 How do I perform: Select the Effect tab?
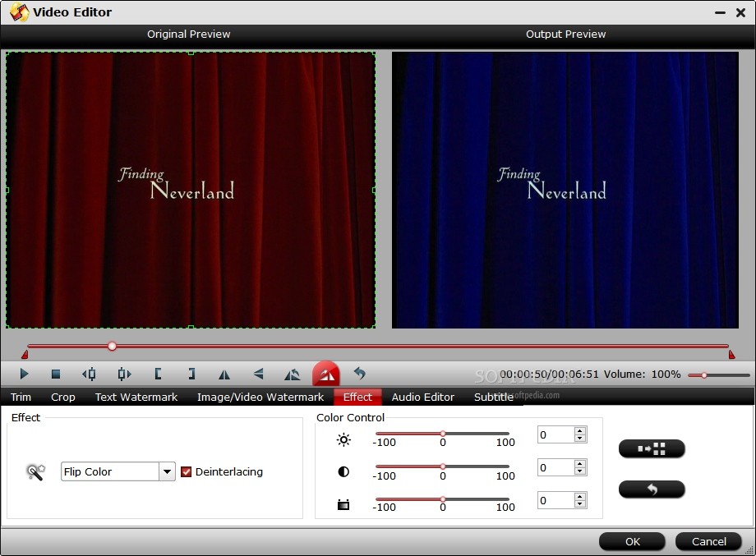click(x=357, y=397)
